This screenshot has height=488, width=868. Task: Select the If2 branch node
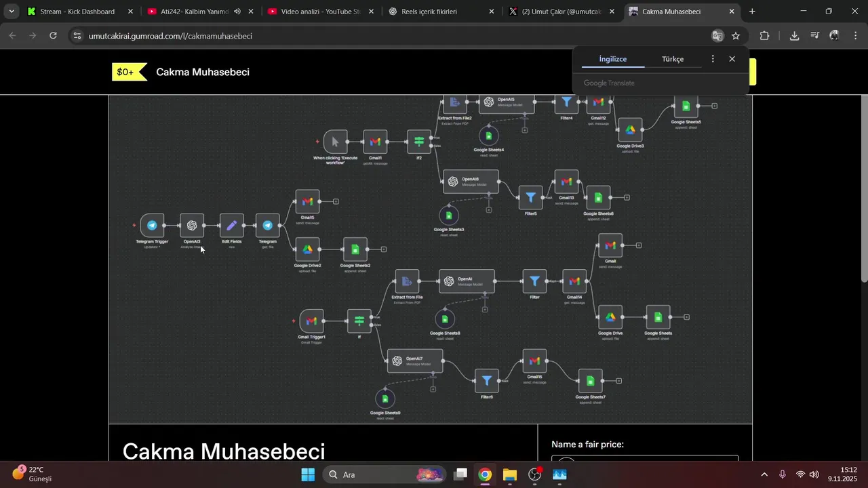419,142
